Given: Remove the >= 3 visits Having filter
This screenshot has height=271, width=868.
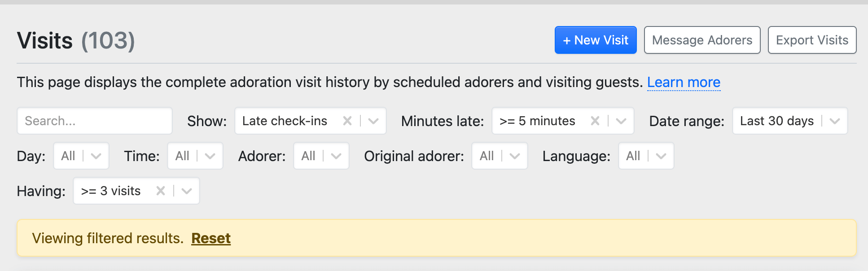Looking at the screenshot, I should (x=160, y=191).
